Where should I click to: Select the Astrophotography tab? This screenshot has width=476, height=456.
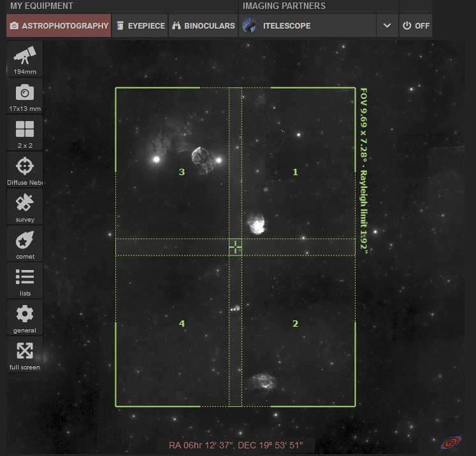[x=59, y=25]
